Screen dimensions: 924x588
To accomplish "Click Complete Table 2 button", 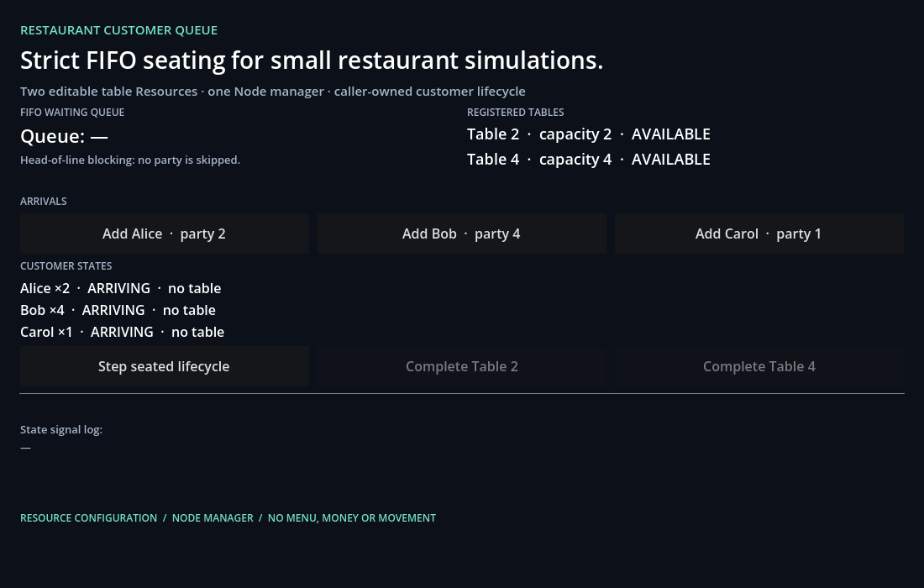I will pos(461,366).
